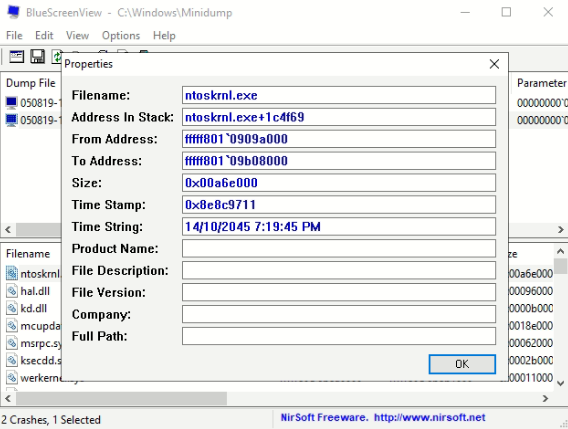Close the Properties dialog with X

(494, 64)
